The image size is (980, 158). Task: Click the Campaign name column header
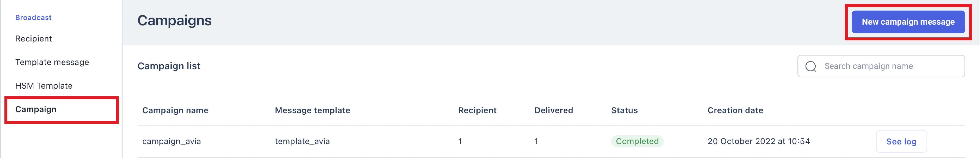point(175,111)
